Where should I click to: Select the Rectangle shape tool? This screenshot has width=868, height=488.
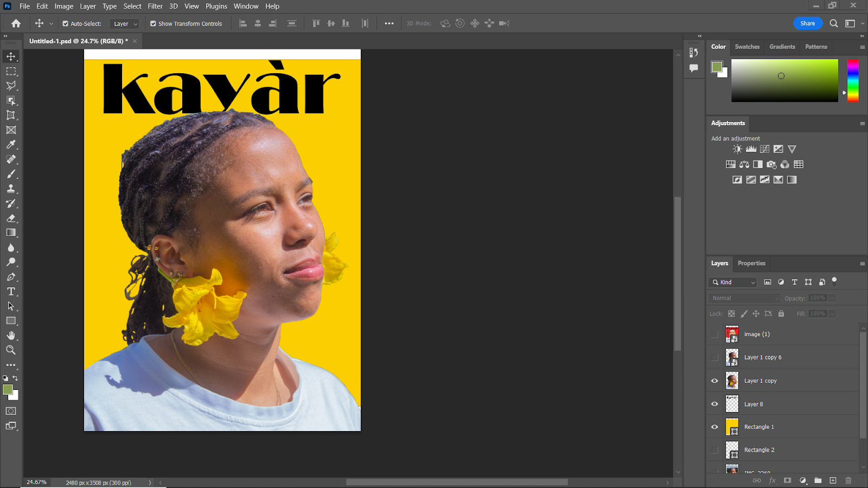click(x=11, y=320)
